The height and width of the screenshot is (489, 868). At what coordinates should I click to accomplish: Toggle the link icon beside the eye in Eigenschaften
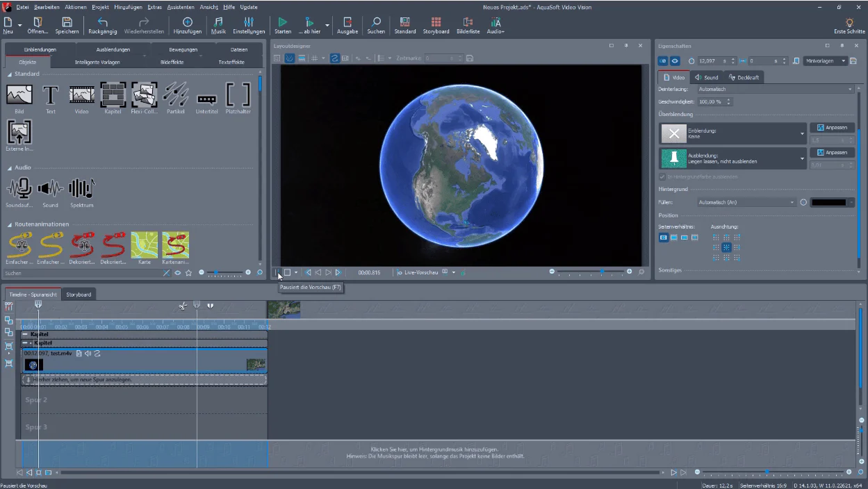(663, 61)
